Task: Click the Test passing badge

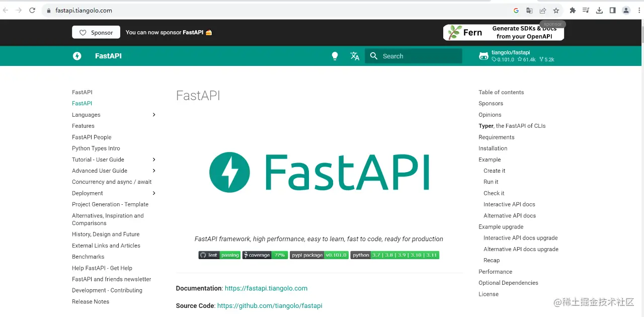Action: (x=219, y=255)
